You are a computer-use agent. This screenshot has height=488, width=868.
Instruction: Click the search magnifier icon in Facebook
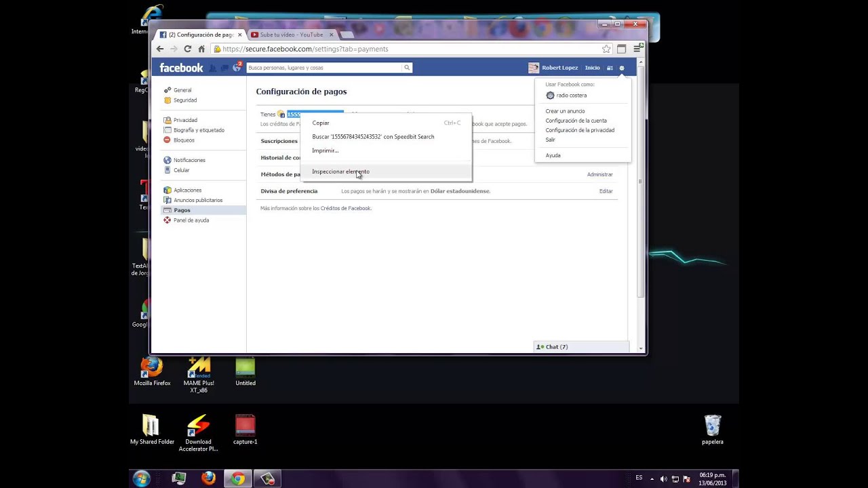tap(407, 68)
